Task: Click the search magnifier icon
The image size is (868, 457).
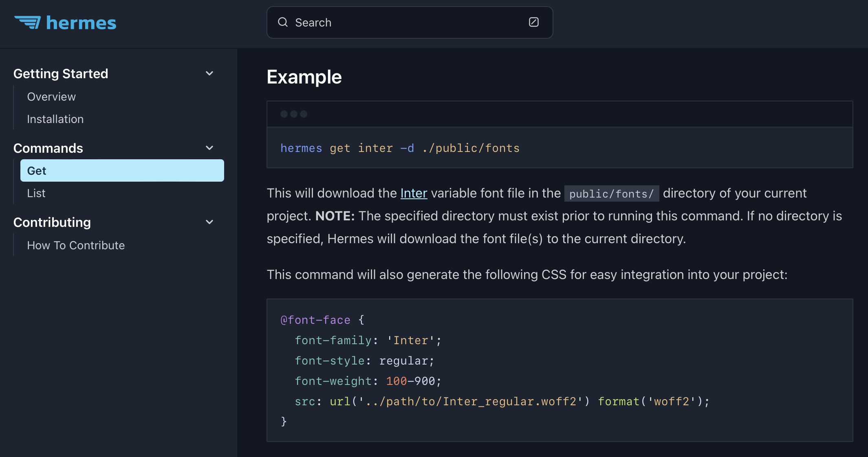Action: point(283,22)
